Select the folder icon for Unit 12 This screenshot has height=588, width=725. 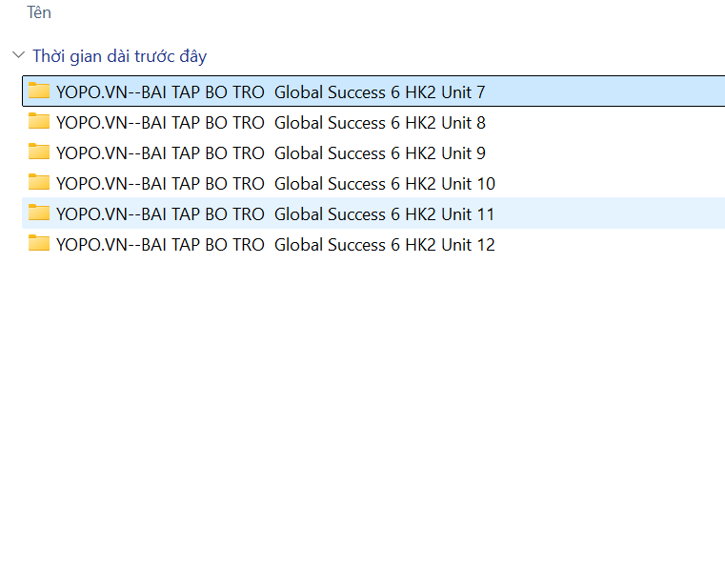tap(39, 244)
